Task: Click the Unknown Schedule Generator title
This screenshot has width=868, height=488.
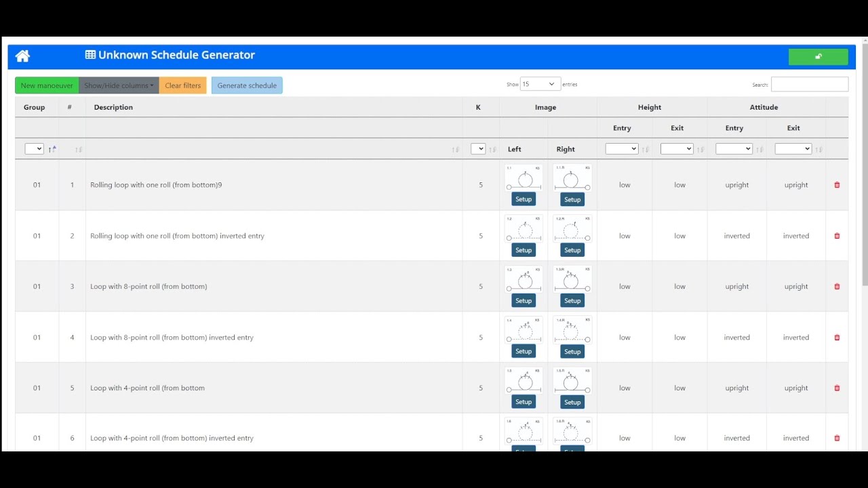Action: [x=176, y=55]
